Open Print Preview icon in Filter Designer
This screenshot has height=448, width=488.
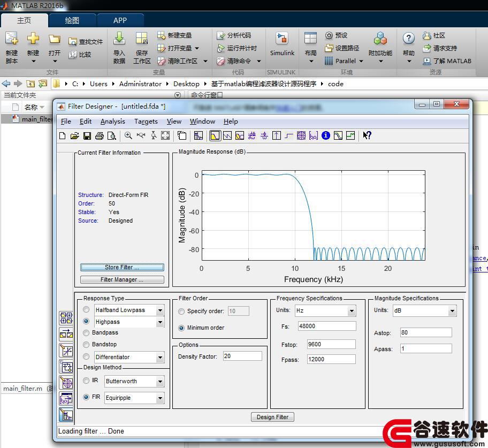click(112, 136)
